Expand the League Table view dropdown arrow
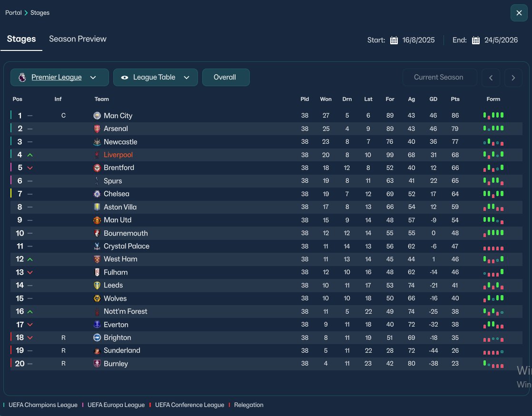The width and height of the screenshot is (532, 416). tap(186, 78)
